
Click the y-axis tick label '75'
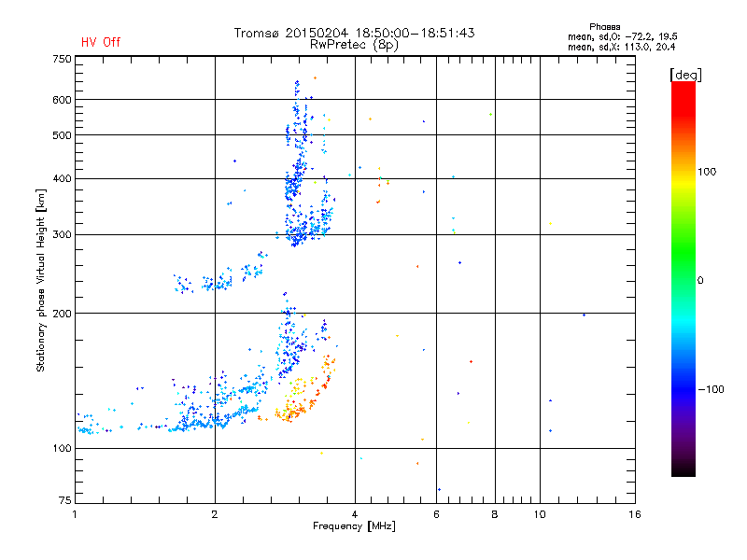click(x=65, y=500)
